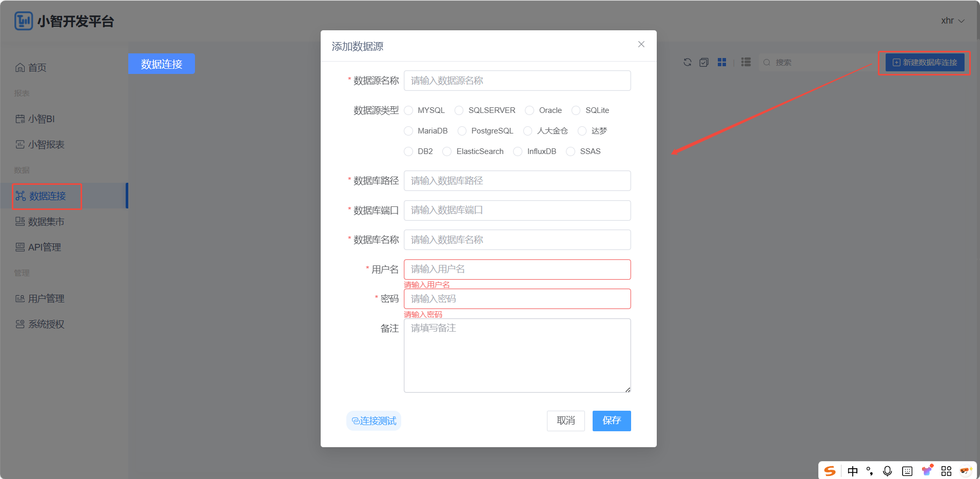Focus the 数据源名称 input field

[517, 81]
